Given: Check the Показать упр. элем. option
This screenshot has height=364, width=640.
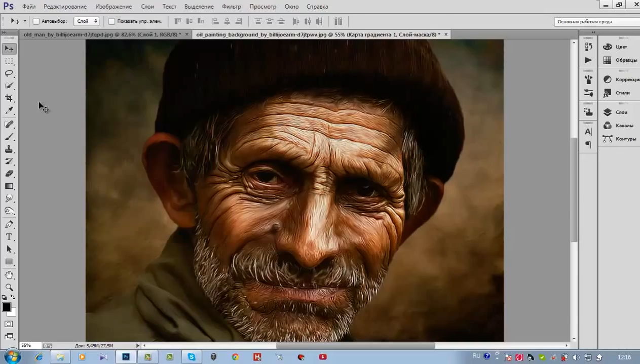Looking at the screenshot, I should 111,21.
